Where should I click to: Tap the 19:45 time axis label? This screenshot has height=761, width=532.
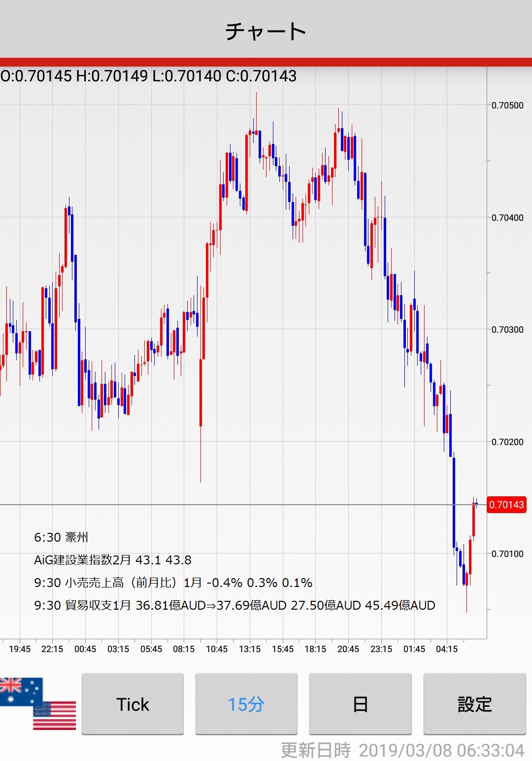20,649
